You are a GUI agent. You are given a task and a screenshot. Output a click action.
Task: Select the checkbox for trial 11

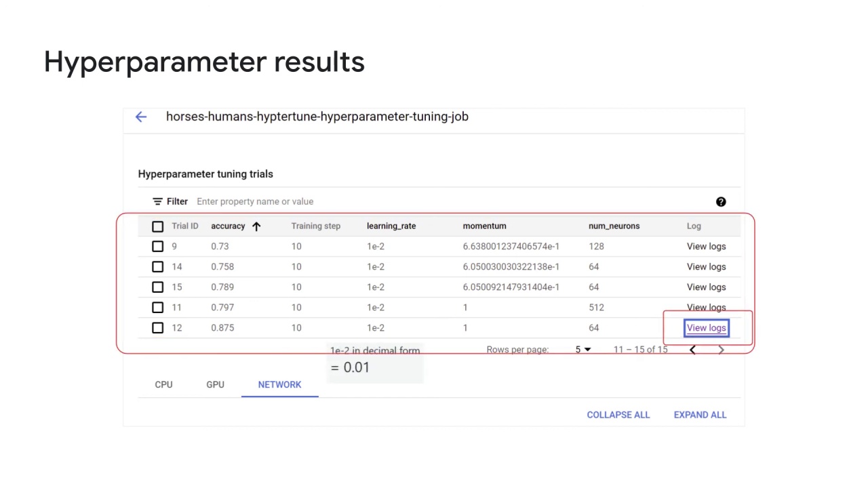158,308
